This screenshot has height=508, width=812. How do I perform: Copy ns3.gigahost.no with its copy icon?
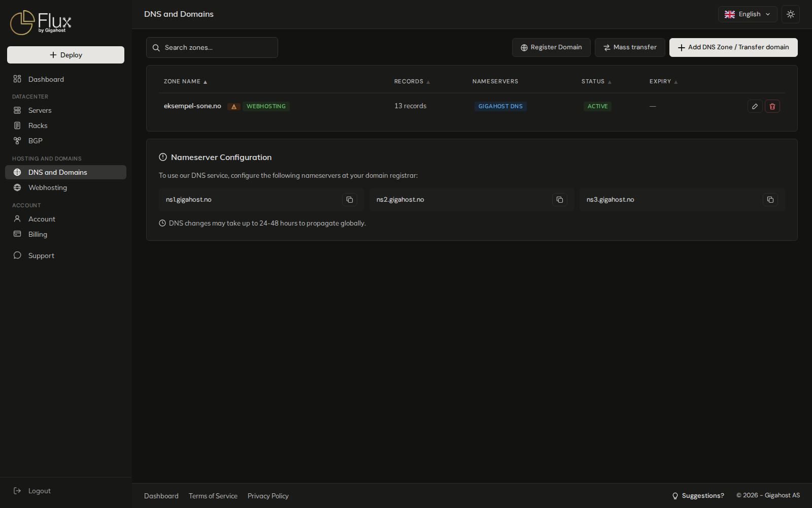point(770,200)
